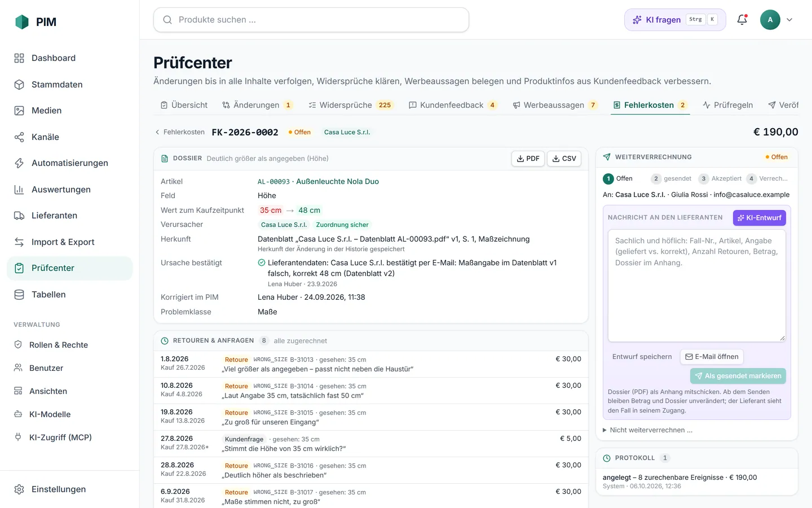The image size is (812, 508).
Task: Open the Kundenfeedback tab
Action: coord(452,105)
